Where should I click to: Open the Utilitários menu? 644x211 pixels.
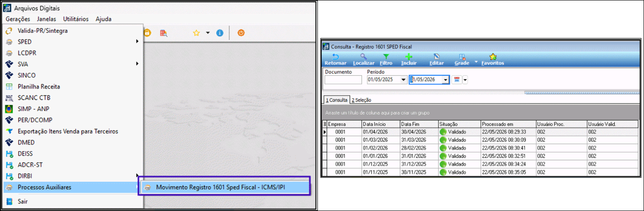(76, 19)
